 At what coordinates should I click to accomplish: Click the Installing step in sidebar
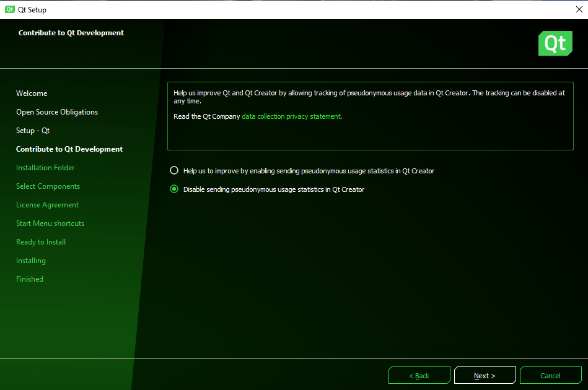click(x=31, y=261)
